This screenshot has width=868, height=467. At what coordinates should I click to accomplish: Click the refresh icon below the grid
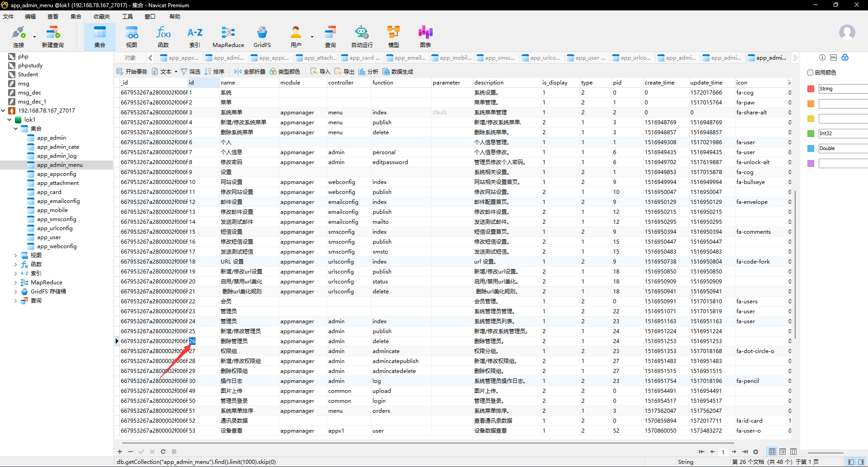click(x=163, y=452)
